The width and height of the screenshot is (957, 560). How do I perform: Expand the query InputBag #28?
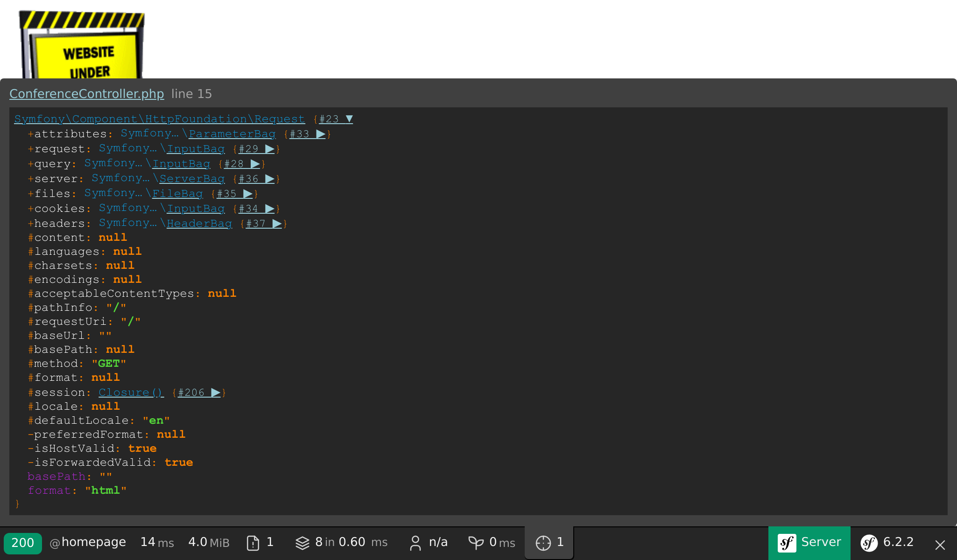[x=255, y=164]
